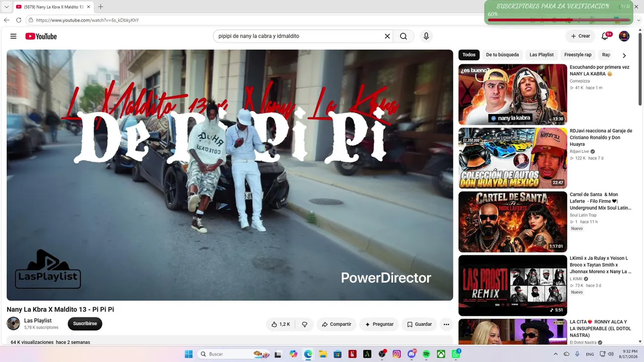Like the video with thumbs up
The height and width of the screenshot is (362, 644).
281,324
